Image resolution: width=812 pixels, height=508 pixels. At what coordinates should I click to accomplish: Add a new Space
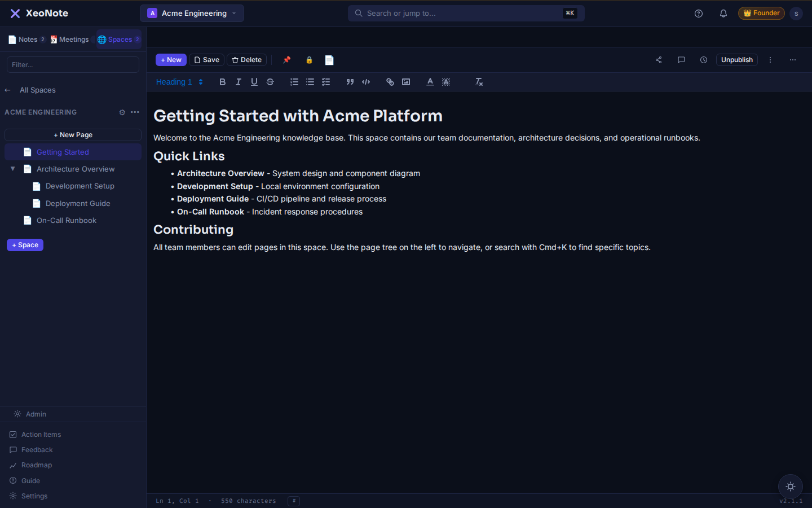[x=25, y=245]
